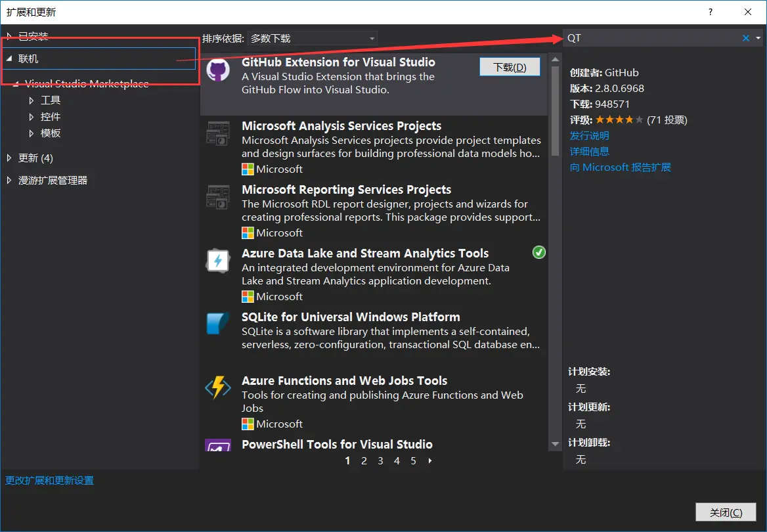Click PowerShell Tools extension icon
The height and width of the screenshot is (532, 767).
(217, 445)
